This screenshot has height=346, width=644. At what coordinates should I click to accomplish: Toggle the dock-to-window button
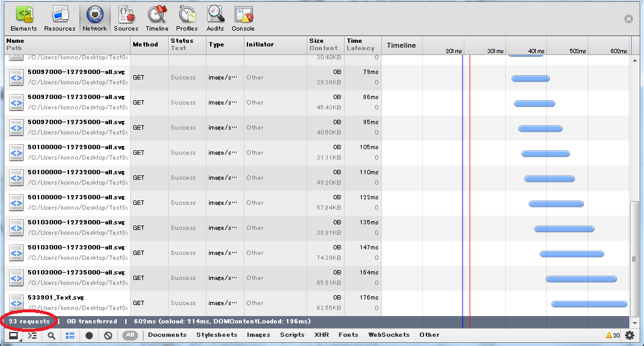(x=13, y=335)
